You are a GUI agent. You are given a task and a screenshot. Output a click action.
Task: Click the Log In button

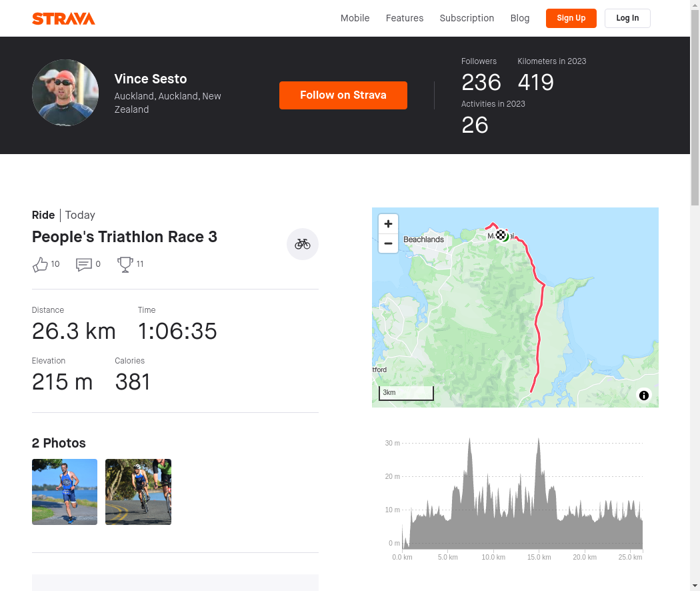tap(627, 18)
